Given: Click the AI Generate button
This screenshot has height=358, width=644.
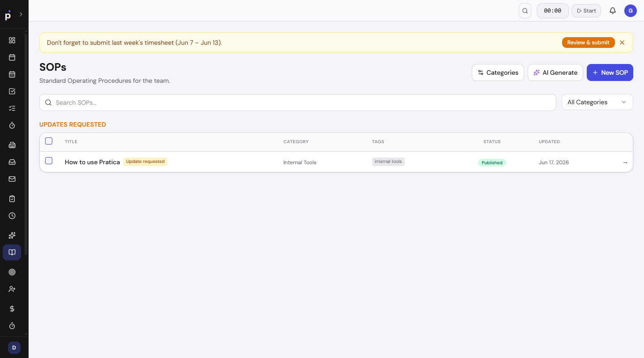Looking at the screenshot, I should pos(555,72).
